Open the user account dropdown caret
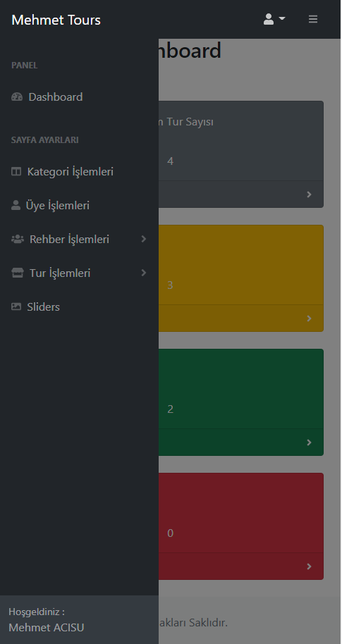 282,18
